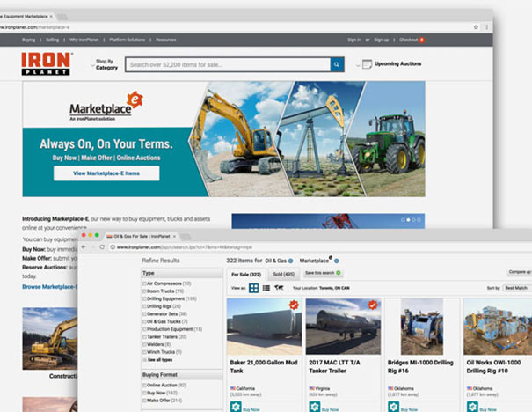Close the Equipment Marketplace tab

[51, 17]
